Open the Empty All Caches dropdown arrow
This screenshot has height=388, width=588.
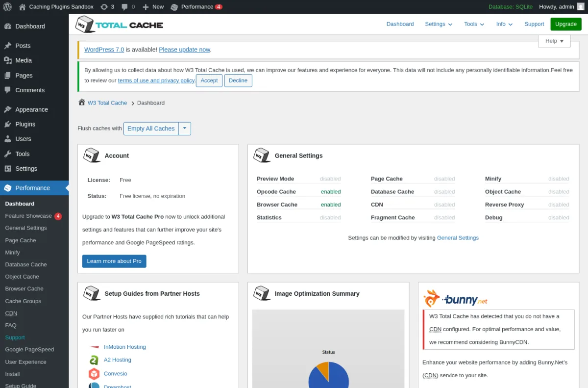click(185, 129)
